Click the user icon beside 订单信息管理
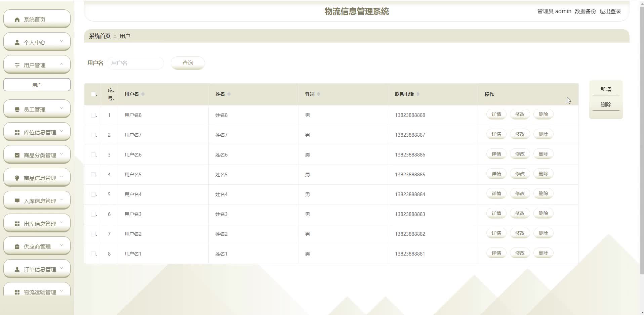 [17, 269]
